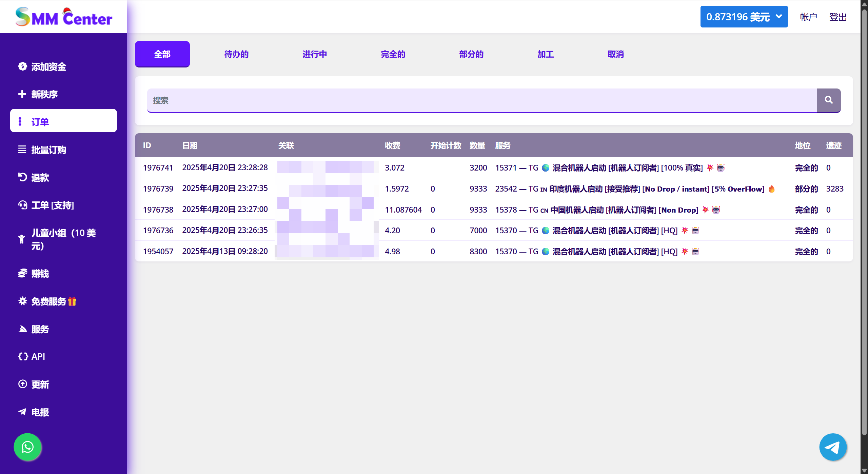This screenshot has width=868, height=474.
Task: Click the robot icon in order 1976741
Action: coord(721,167)
